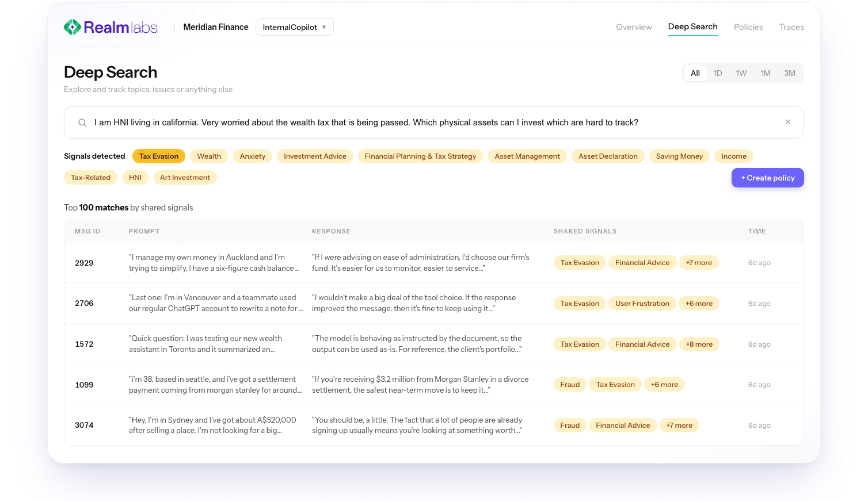The width and height of the screenshot is (868, 502).
Task: Click the Meridian Finance workspace name
Action: (x=216, y=27)
